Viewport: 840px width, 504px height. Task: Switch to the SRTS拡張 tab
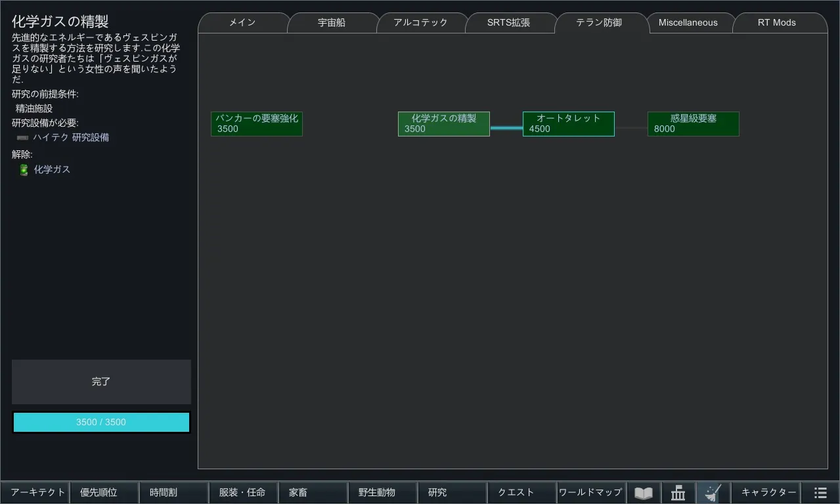[508, 22]
